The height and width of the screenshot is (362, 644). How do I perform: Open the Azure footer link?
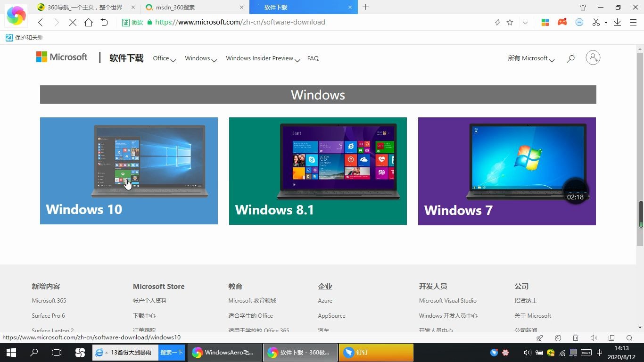tap(325, 301)
